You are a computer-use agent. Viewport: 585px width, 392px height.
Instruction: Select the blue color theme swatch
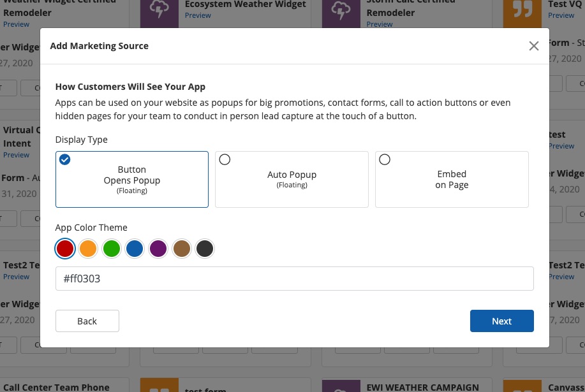tap(135, 249)
